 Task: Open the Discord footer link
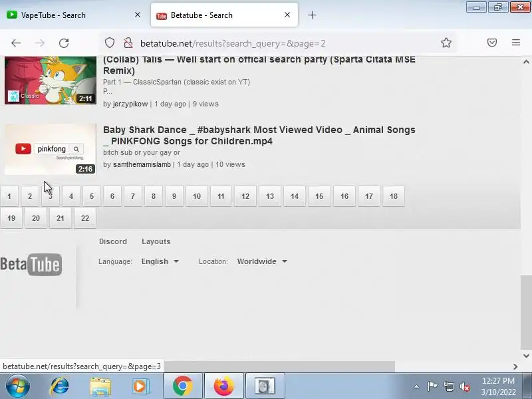click(113, 241)
